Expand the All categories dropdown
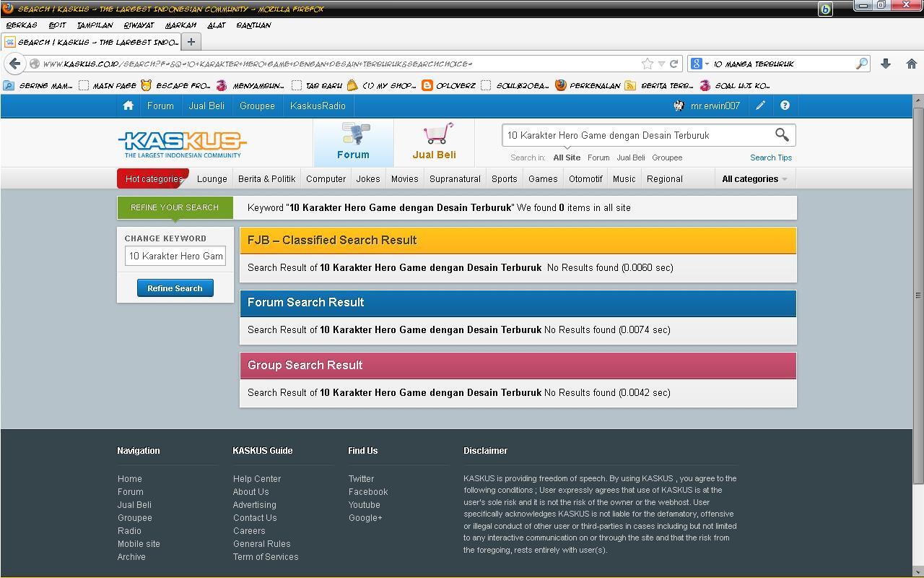Screen dimensions: 924x578 (x=754, y=179)
